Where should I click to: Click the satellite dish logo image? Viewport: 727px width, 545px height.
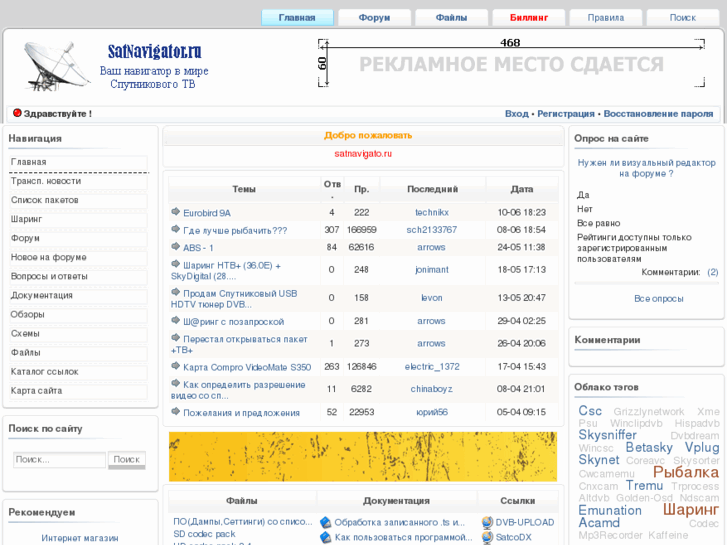(57, 66)
